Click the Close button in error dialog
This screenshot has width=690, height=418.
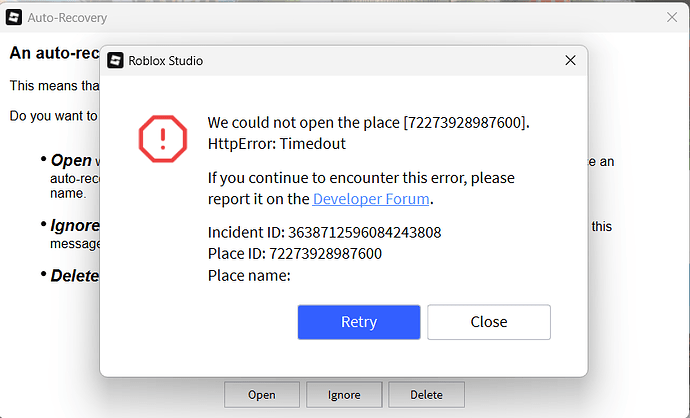click(x=488, y=322)
